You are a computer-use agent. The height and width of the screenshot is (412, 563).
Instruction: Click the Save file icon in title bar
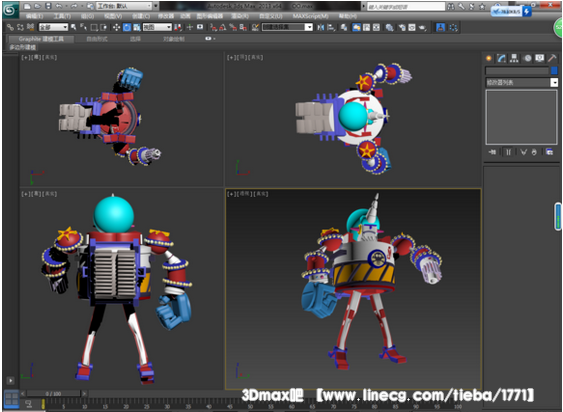click(48, 6)
